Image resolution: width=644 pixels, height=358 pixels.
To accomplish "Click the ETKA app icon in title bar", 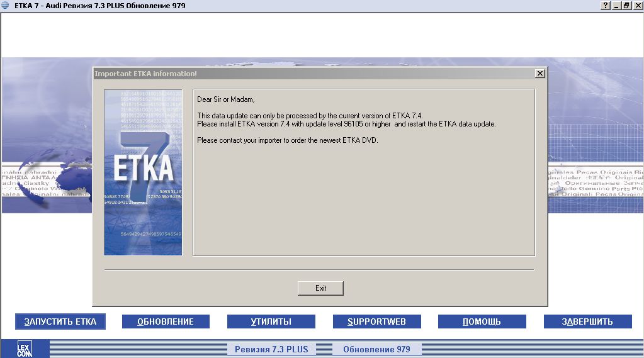I will pos(5,5).
